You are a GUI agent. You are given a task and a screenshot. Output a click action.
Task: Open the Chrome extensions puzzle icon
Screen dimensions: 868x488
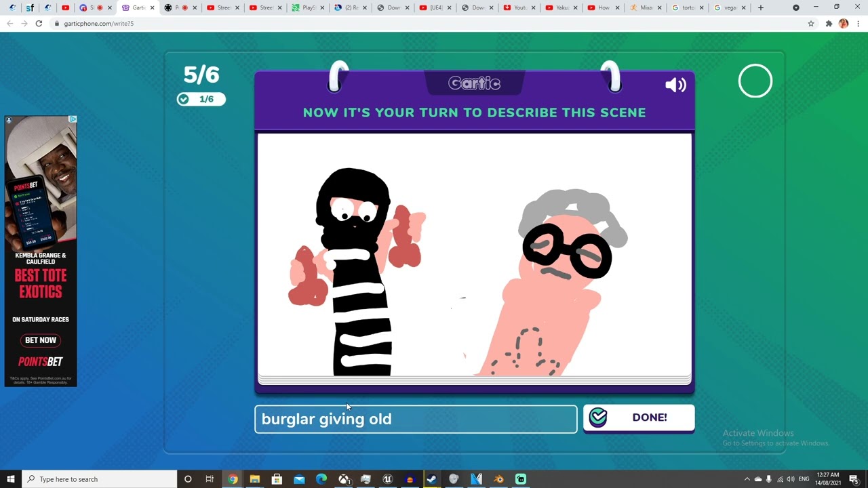[829, 23]
